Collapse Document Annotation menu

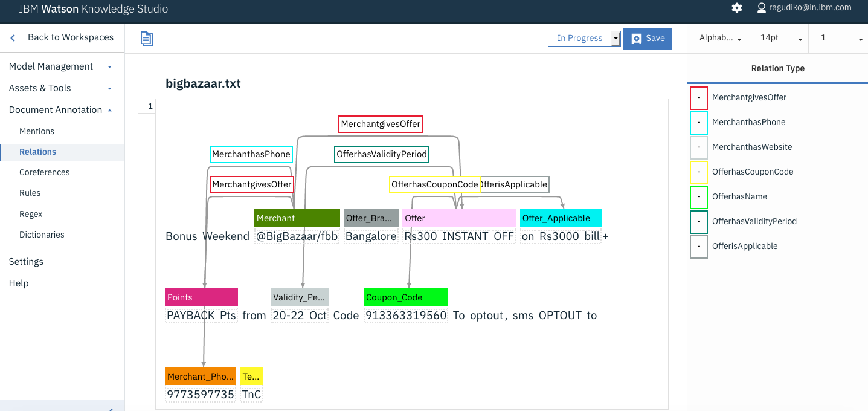tap(62, 110)
